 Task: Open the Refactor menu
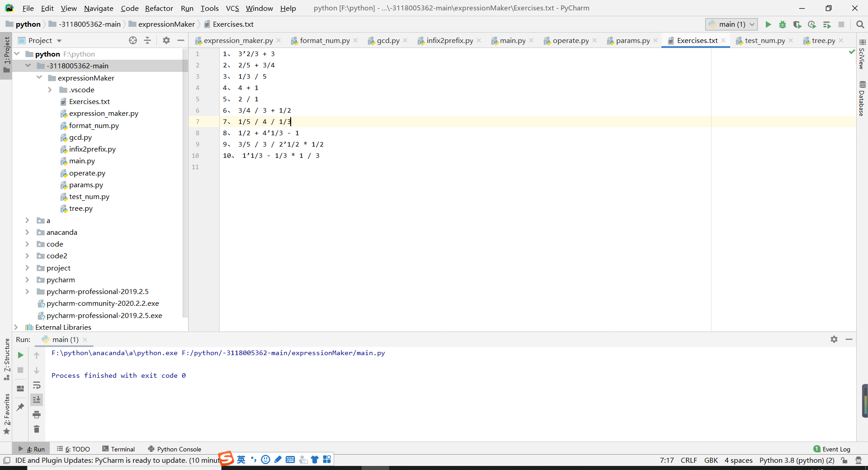(x=159, y=8)
